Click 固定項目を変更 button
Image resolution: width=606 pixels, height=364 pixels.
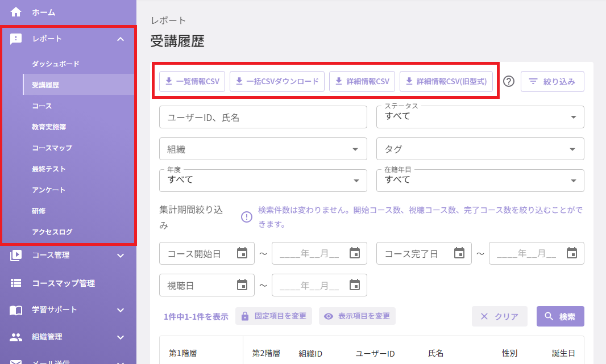(x=273, y=316)
